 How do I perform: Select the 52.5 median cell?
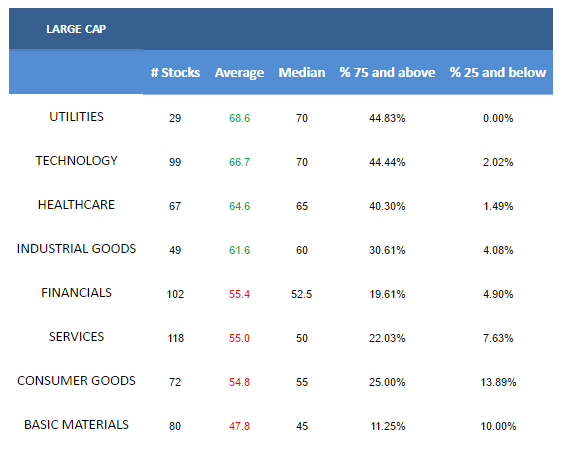(x=302, y=294)
